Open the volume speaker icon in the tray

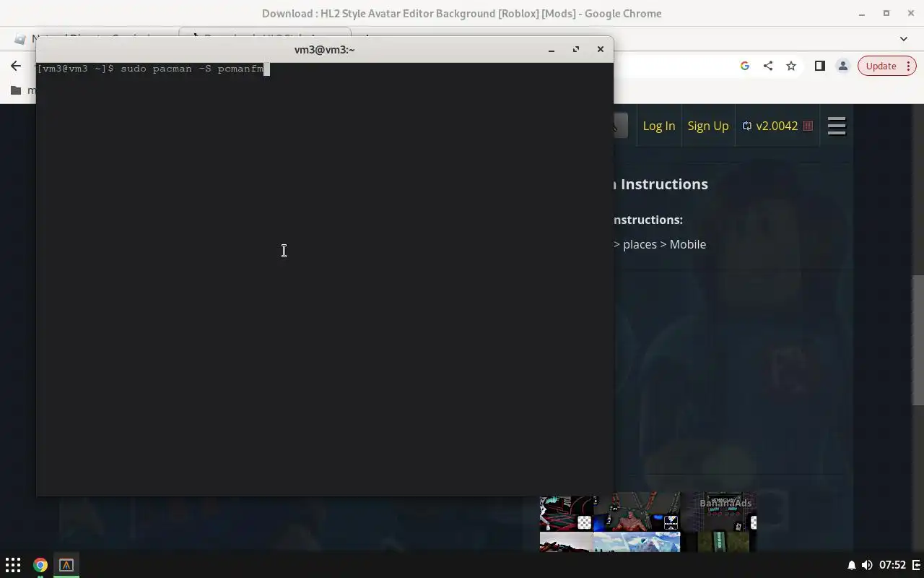click(867, 565)
